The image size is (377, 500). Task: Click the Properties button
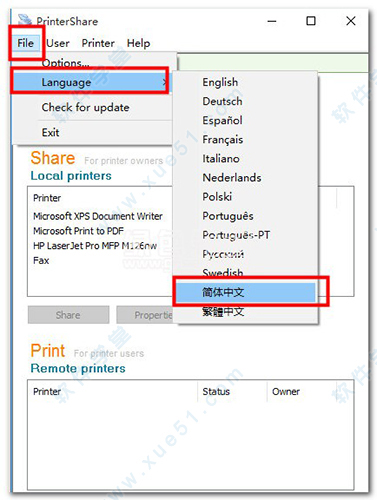[145, 315]
